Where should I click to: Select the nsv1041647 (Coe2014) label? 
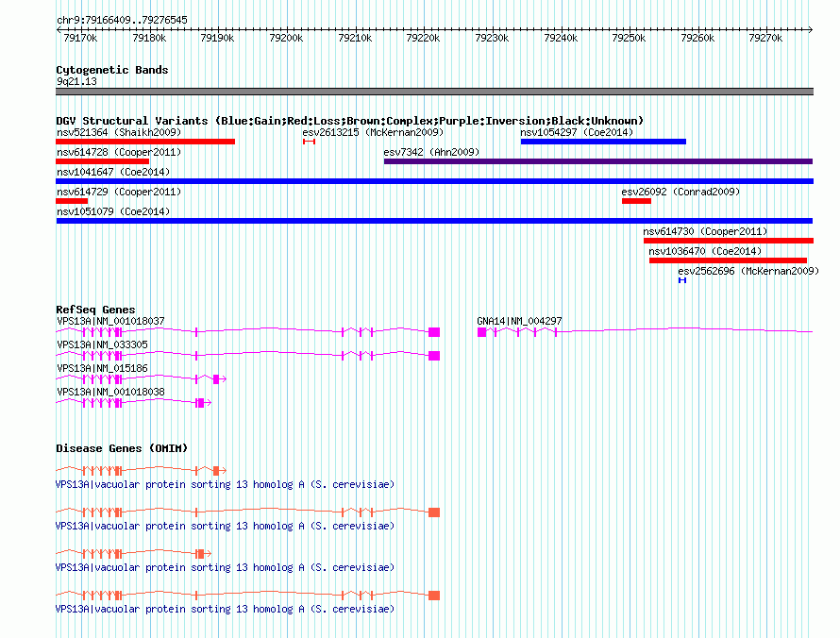[113, 172]
